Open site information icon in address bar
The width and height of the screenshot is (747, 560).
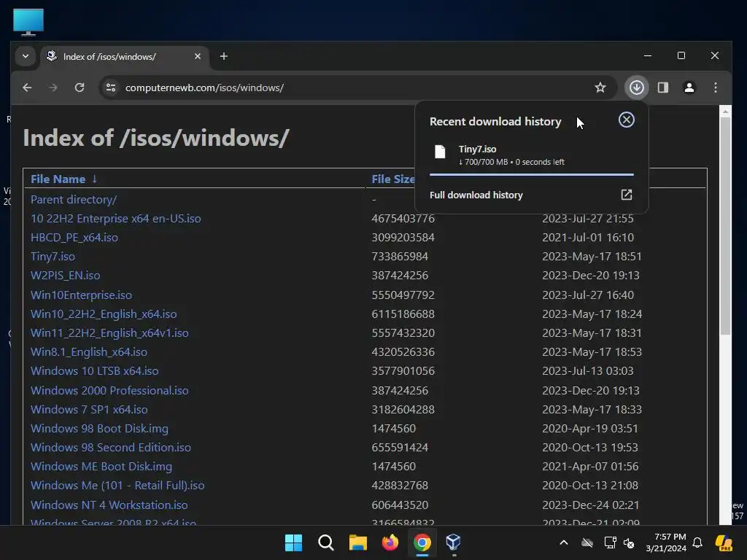click(x=111, y=87)
